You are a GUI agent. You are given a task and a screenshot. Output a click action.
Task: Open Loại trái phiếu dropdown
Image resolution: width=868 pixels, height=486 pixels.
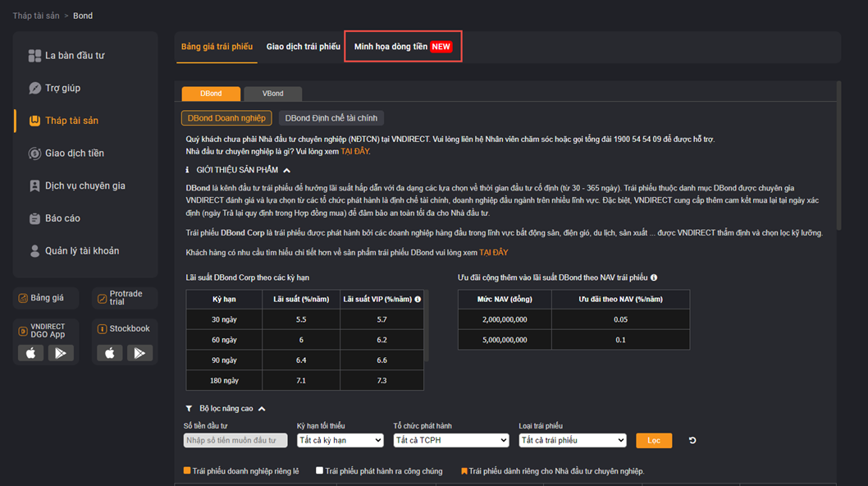coord(573,441)
